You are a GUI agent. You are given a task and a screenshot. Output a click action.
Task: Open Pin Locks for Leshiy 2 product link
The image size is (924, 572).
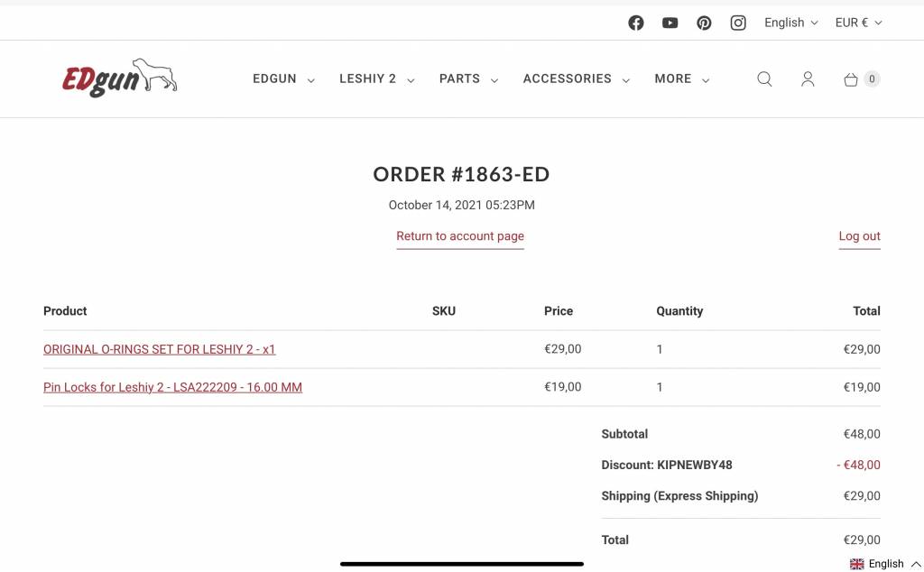pos(172,387)
